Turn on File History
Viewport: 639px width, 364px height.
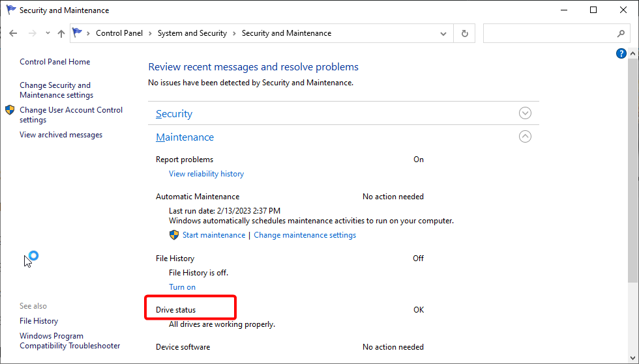(x=182, y=287)
